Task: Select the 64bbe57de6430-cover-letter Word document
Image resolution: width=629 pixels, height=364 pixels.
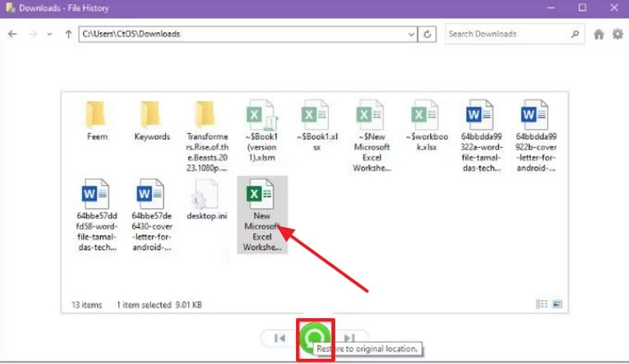Action: [152, 215]
